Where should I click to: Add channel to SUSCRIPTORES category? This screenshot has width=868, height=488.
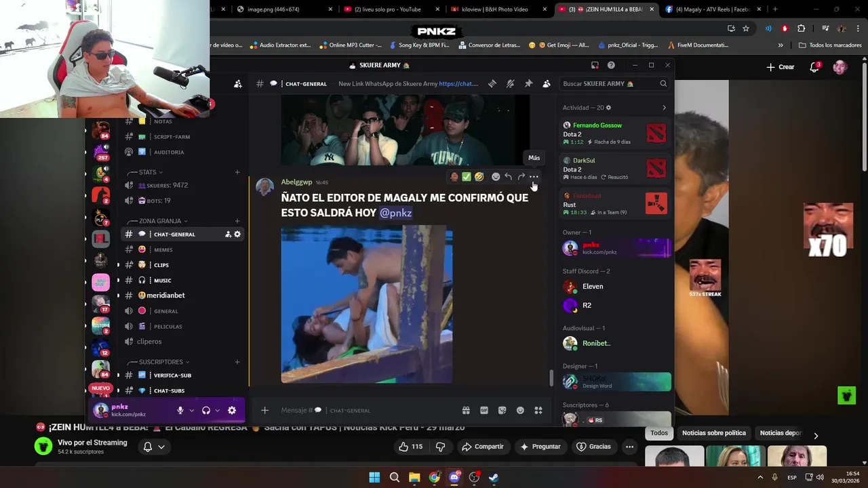coord(237,362)
